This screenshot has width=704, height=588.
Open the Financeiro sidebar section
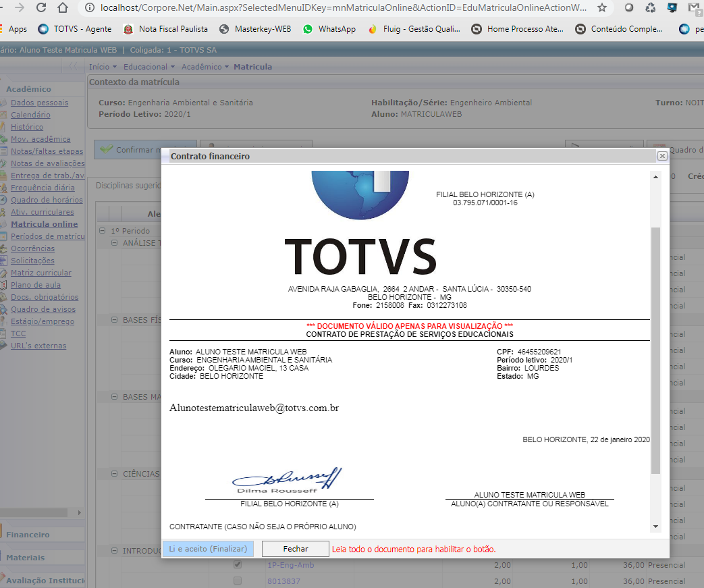tap(28, 535)
